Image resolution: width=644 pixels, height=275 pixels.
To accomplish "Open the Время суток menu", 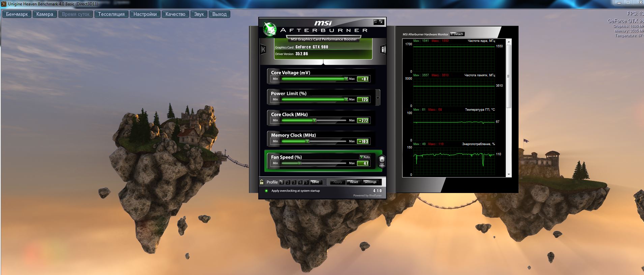I will [x=76, y=14].
